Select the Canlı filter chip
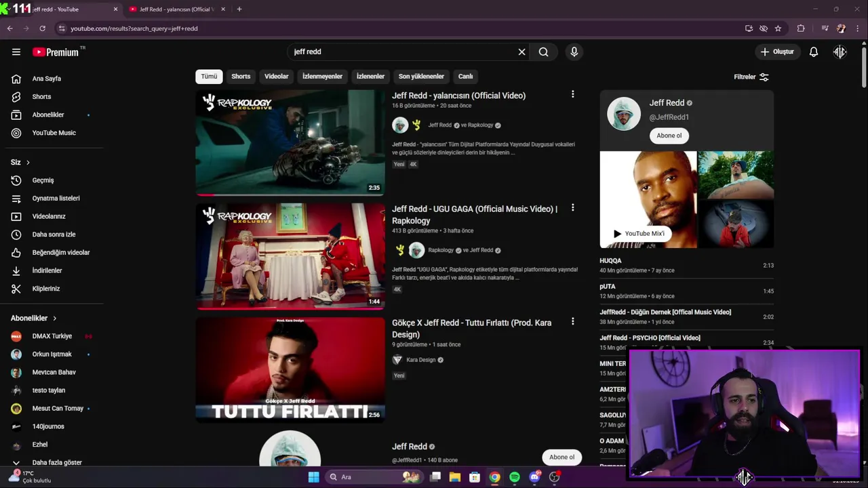Screen dimensions: 868x488 465,77
